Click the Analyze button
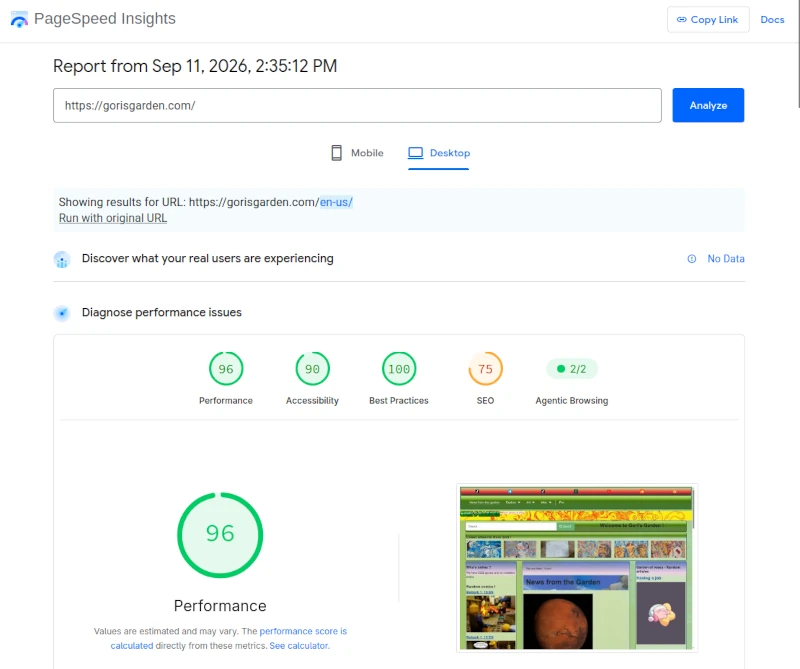Viewport: 800px width, 669px height. pos(708,106)
